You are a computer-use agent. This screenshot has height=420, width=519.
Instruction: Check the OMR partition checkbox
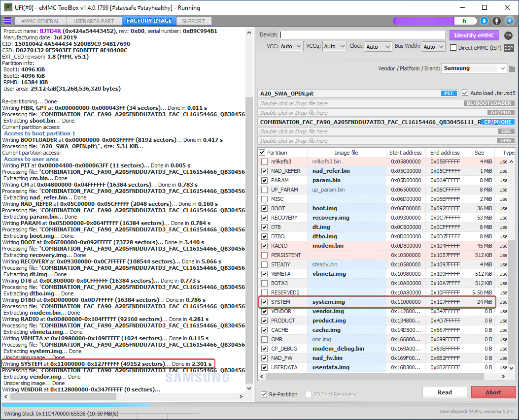click(265, 339)
